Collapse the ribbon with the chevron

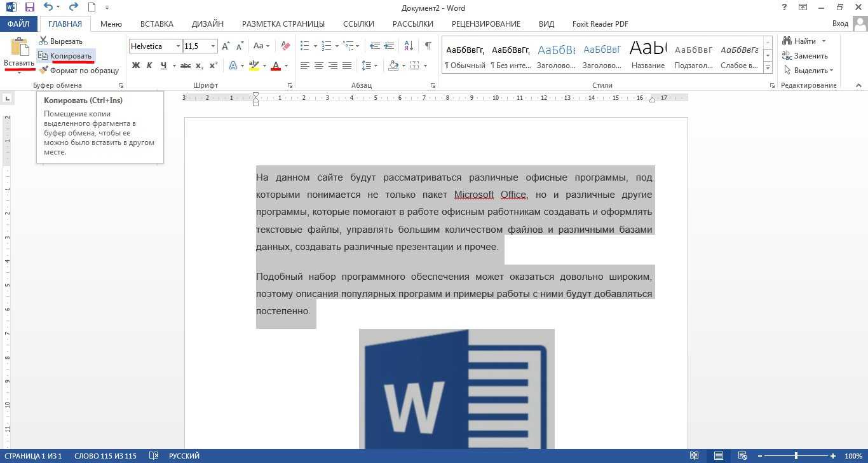pos(859,85)
